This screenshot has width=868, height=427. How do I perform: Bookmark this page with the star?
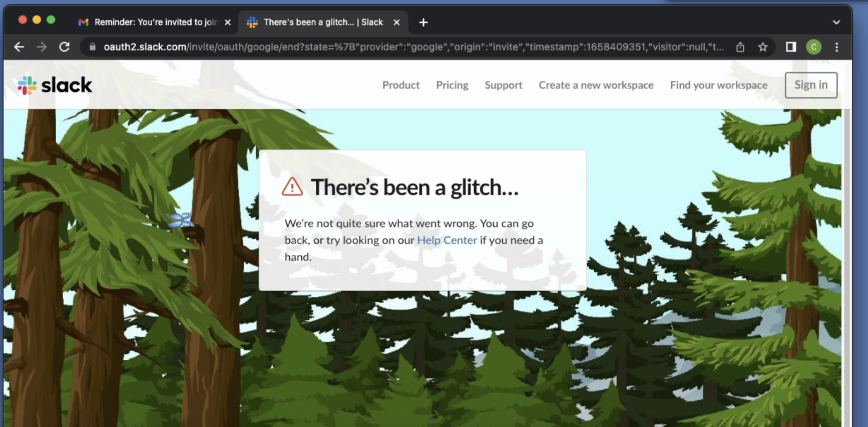(762, 47)
